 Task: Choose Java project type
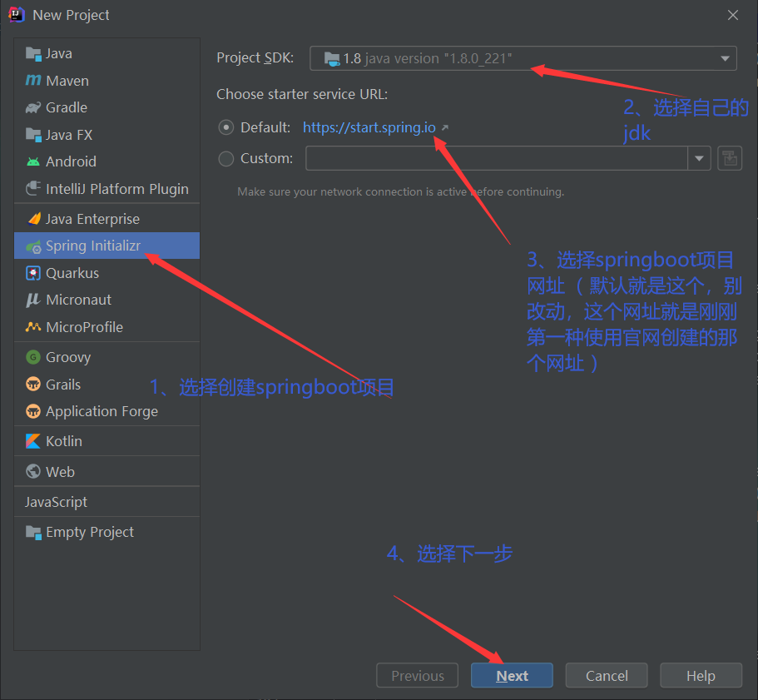click(x=107, y=53)
